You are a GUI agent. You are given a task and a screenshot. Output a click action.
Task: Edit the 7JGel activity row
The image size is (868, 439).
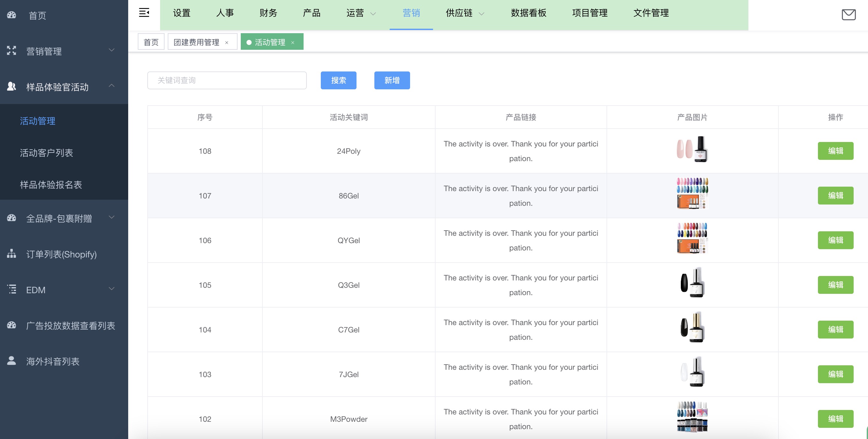[835, 374]
